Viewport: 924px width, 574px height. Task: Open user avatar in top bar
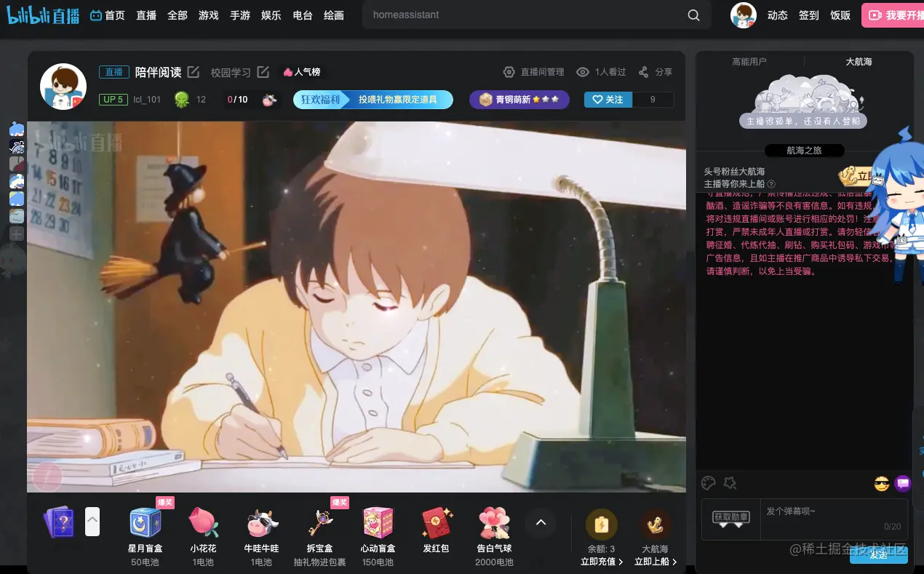click(x=744, y=15)
